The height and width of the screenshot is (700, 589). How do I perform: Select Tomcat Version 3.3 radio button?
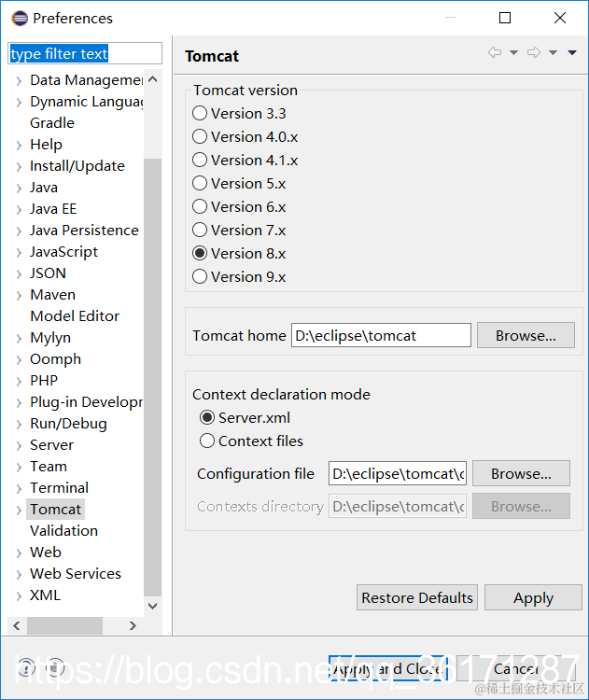200,113
